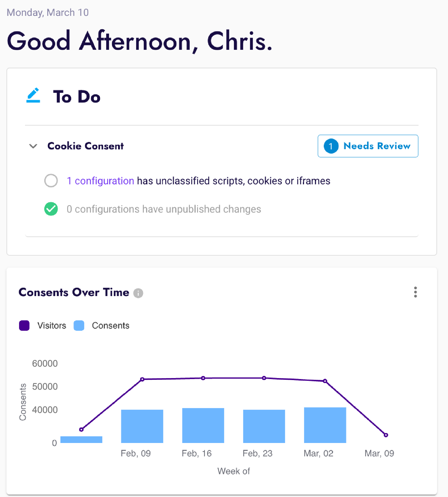Open the Consents Over Time info icon
The width and height of the screenshot is (448, 497).
click(x=138, y=293)
